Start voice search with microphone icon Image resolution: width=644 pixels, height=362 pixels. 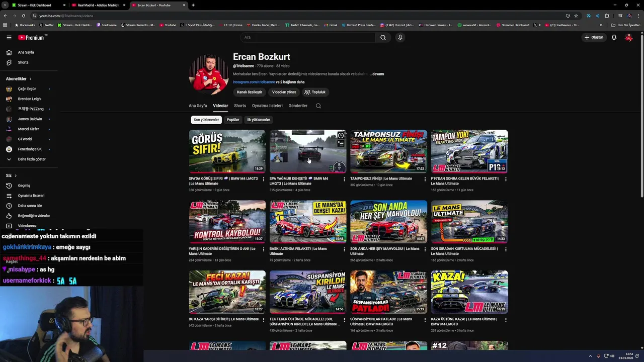click(400, 37)
